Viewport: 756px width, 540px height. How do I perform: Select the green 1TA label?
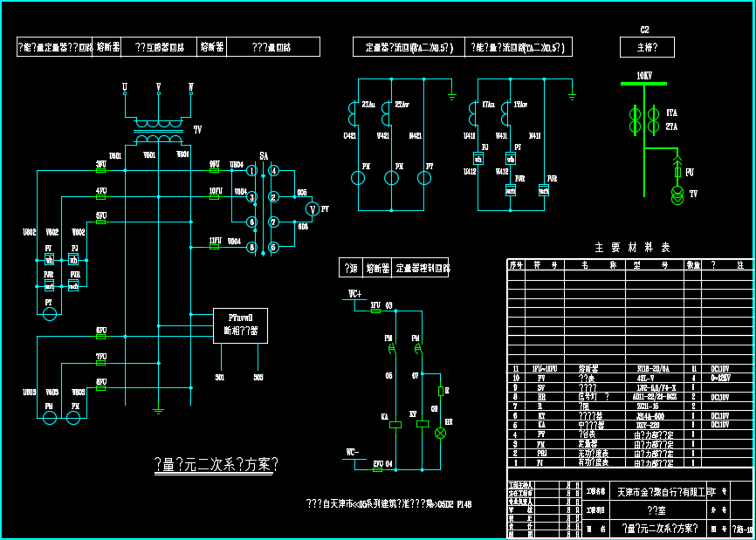pos(671,113)
